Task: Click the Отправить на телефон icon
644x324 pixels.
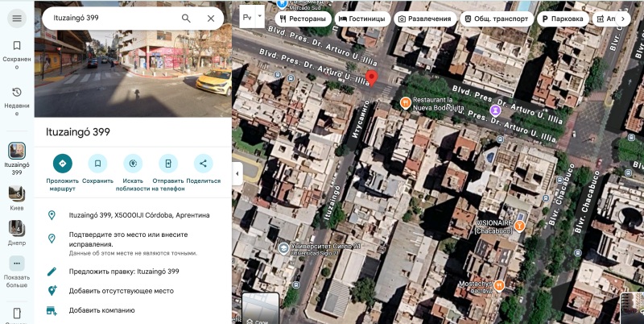Action: (x=167, y=164)
